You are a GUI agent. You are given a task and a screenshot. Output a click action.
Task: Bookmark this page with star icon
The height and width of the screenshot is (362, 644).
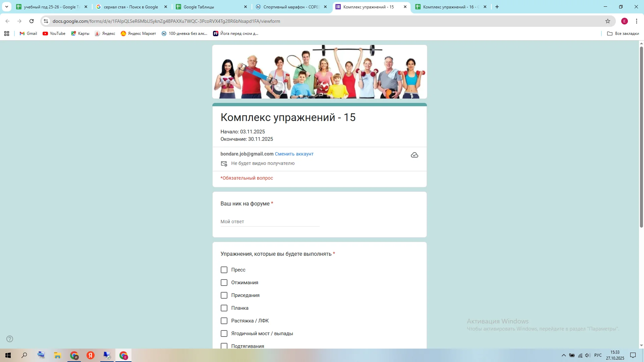[x=607, y=21]
